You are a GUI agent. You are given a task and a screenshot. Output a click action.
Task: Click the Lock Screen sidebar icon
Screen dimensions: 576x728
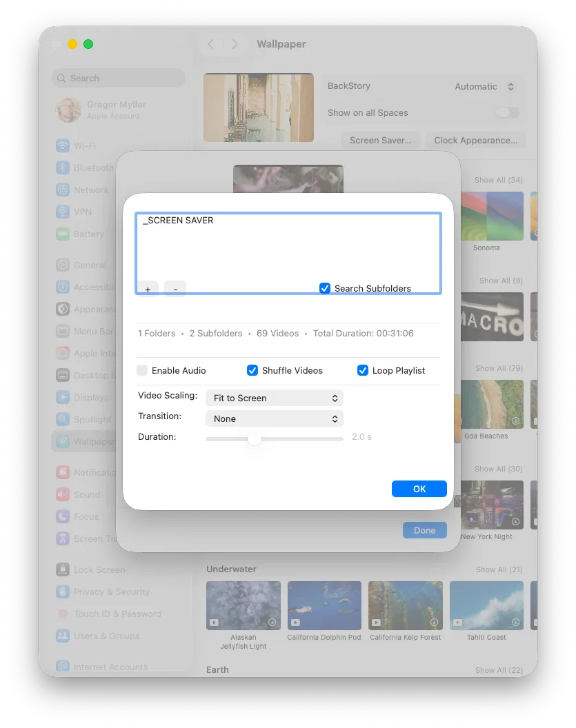point(63,569)
